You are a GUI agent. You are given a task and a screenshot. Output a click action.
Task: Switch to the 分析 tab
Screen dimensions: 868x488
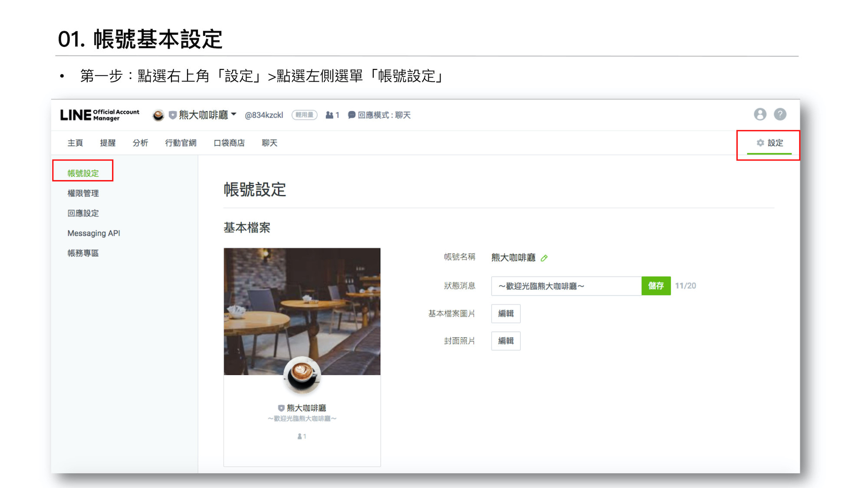tap(140, 143)
